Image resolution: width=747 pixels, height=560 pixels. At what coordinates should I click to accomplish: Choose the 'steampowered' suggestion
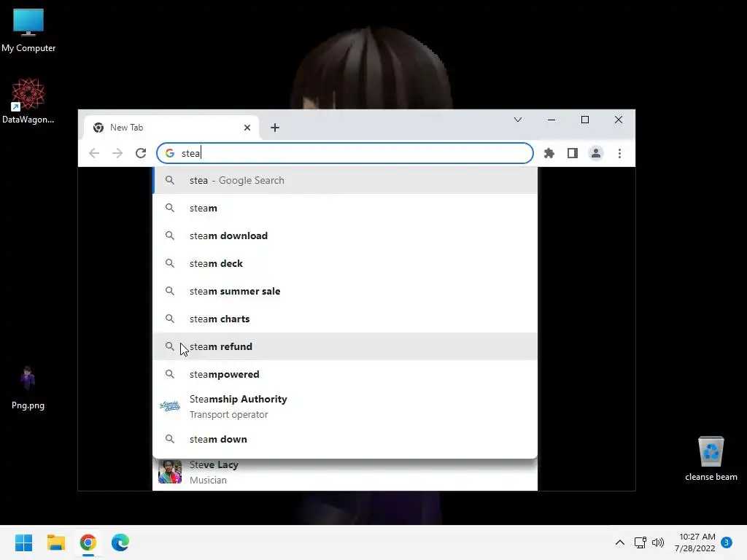click(345, 374)
